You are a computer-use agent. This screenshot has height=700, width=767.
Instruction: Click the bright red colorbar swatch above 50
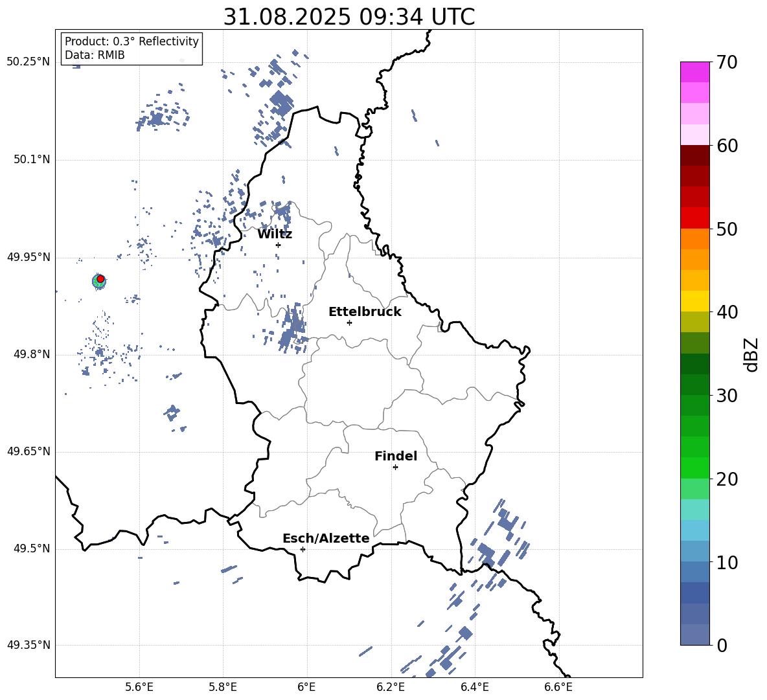tap(694, 218)
